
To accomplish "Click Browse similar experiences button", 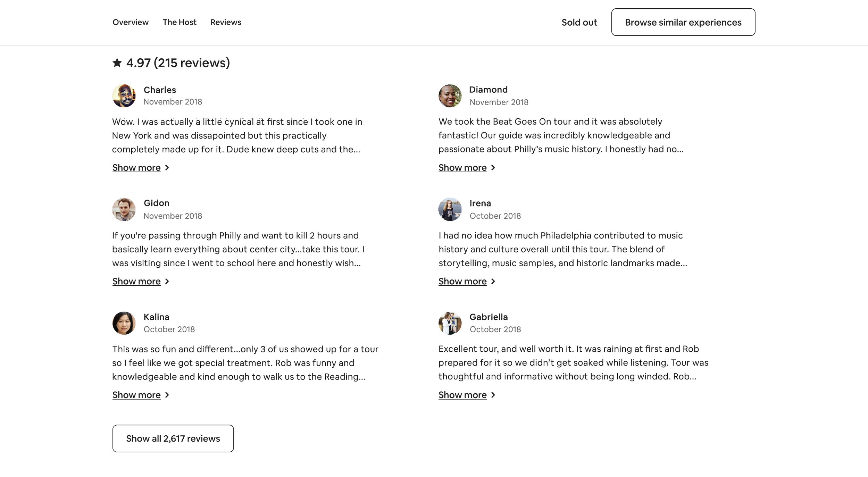I will [x=683, y=22].
